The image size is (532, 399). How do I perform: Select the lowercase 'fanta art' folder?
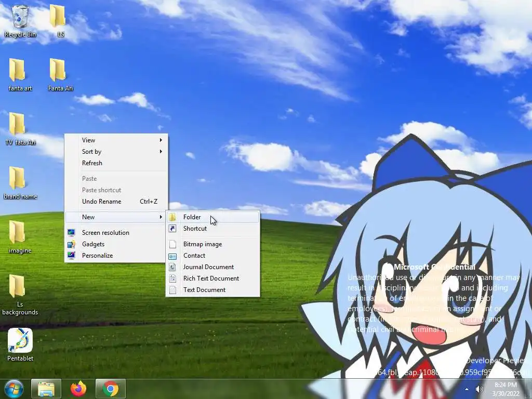(19, 75)
